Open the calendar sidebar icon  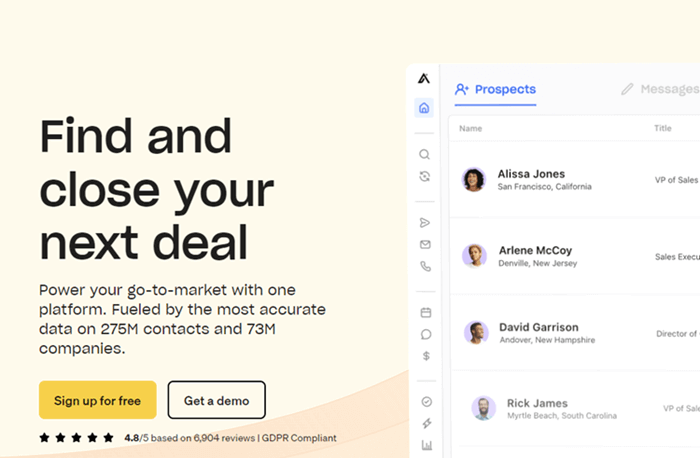[425, 312]
